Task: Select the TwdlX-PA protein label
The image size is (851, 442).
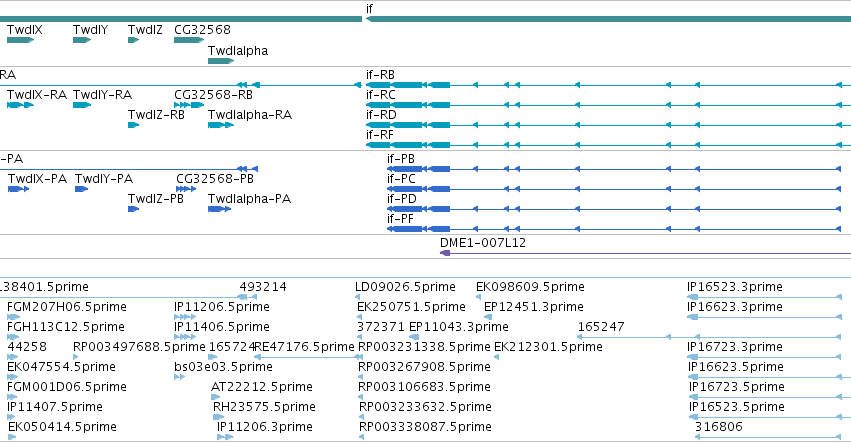Action: pos(37,179)
